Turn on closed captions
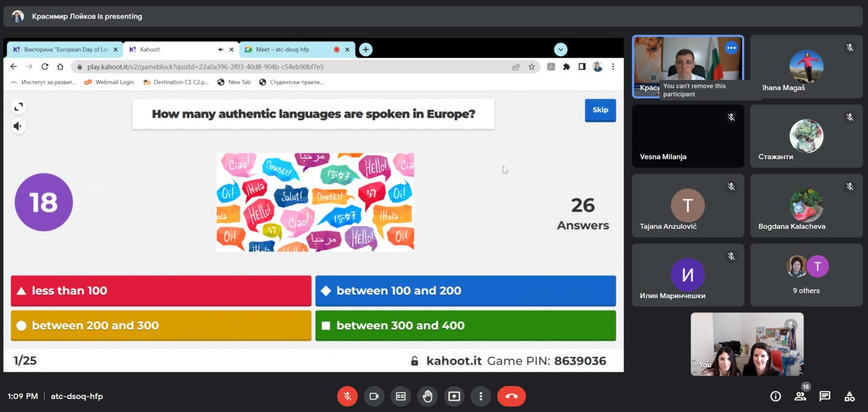Screen dimensions: 868x412 click(x=401, y=397)
